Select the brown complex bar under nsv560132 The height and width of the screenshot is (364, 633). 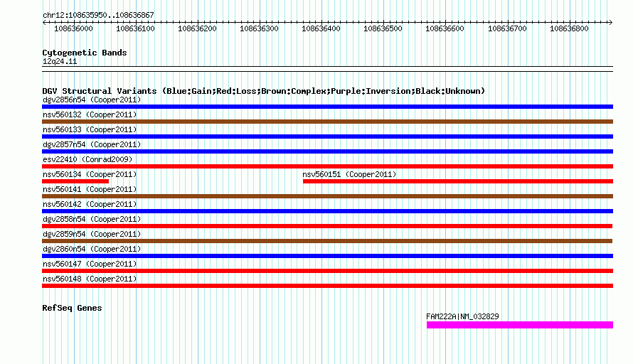click(x=327, y=122)
